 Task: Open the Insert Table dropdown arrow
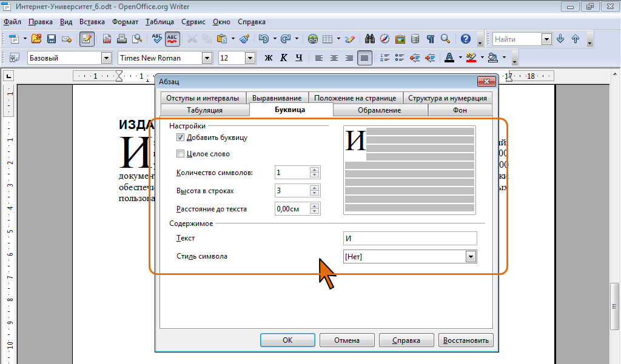pyautogui.click(x=338, y=39)
